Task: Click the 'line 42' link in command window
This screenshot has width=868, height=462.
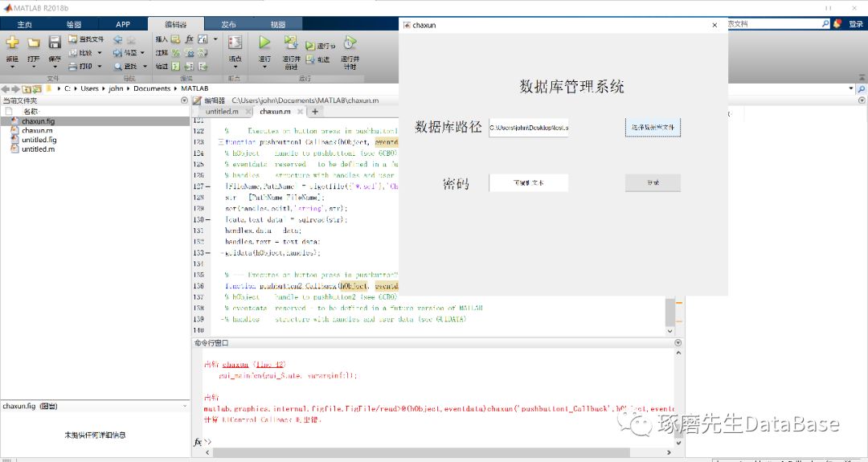Action: point(271,364)
